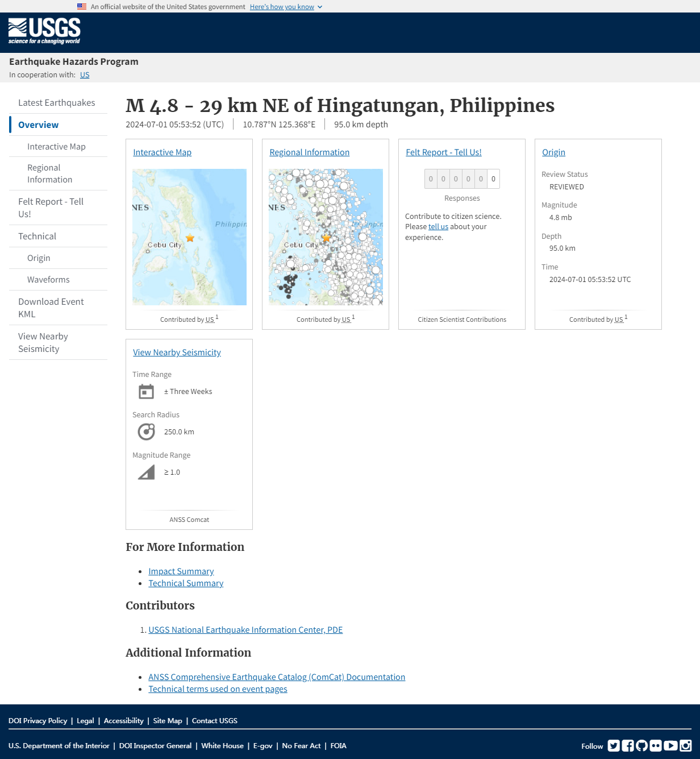This screenshot has height=759, width=700.
Task: Open Site Map footer link
Action: tap(168, 721)
